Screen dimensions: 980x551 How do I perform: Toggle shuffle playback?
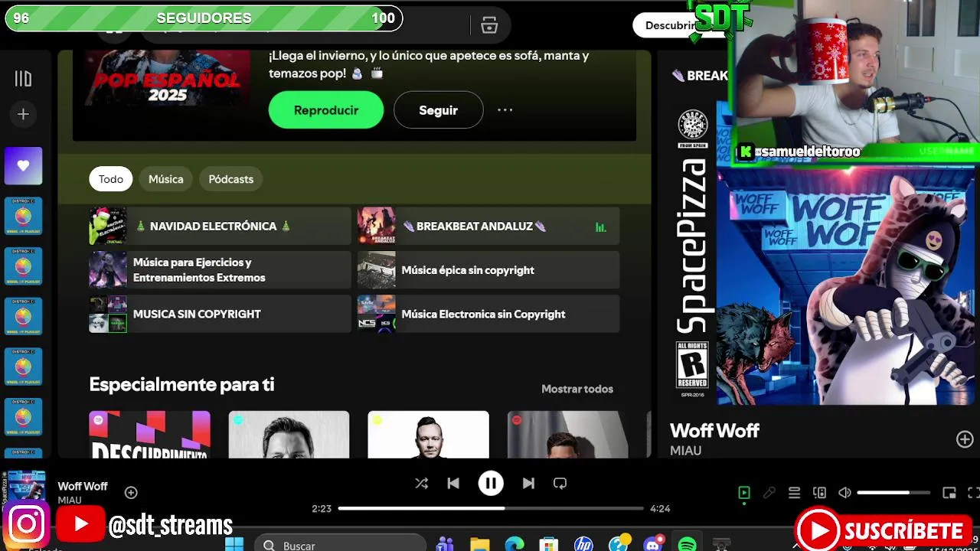pyautogui.click(x=421, y=483)
